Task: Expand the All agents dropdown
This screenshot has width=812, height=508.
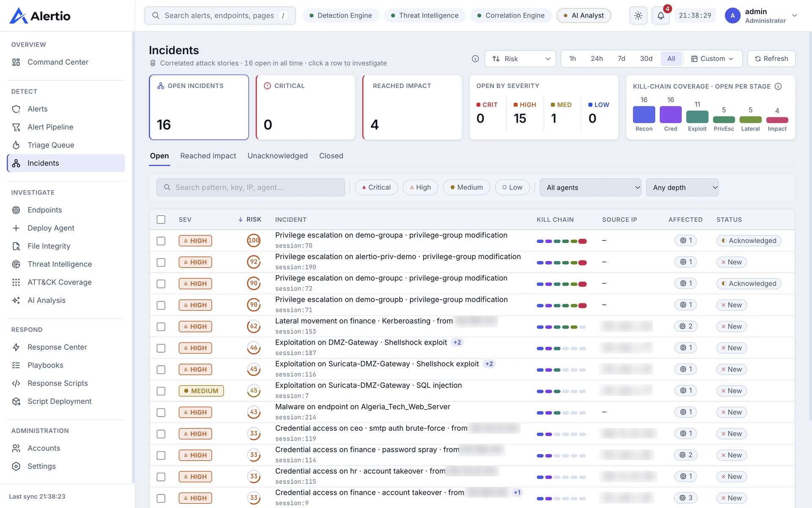Action: tap(590, 188)
